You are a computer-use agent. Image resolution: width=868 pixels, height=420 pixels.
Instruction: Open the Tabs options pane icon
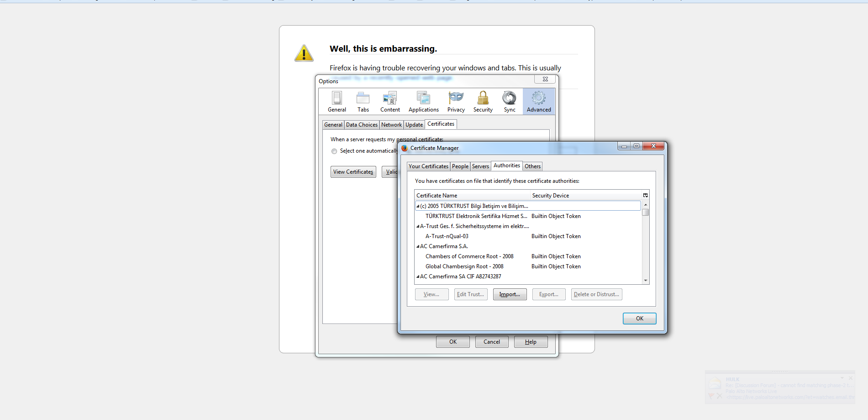(363, 101)
